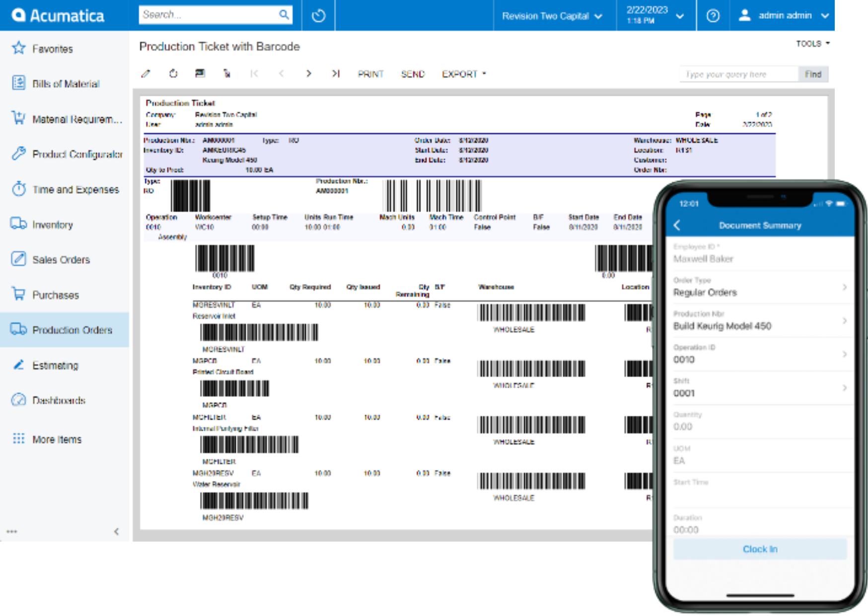Click the Find button
Image resolution: width=868 pixels, height=616 pixels.
pos(812,75)
